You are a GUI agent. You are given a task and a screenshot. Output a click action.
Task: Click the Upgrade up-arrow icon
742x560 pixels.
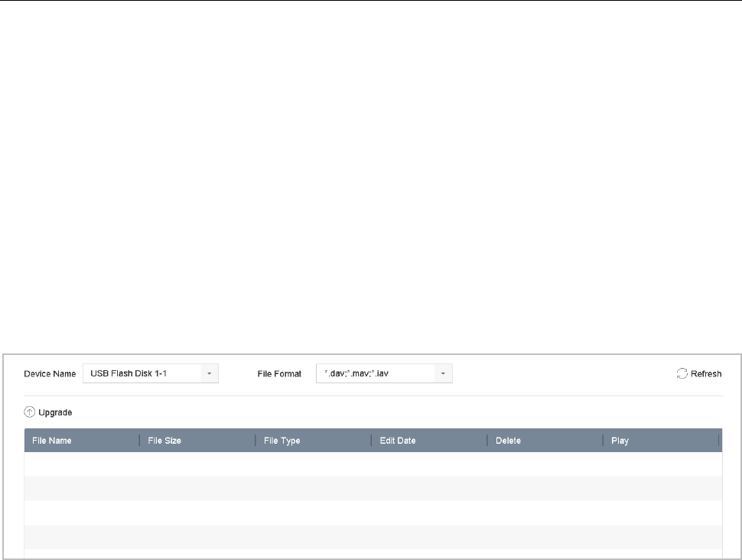[x=29, y=412]
